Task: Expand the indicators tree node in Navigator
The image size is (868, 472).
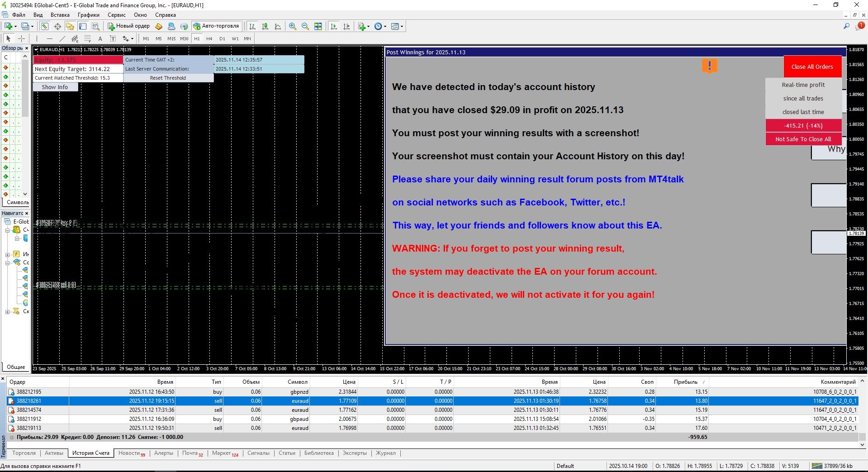Action: coord(8,254)
